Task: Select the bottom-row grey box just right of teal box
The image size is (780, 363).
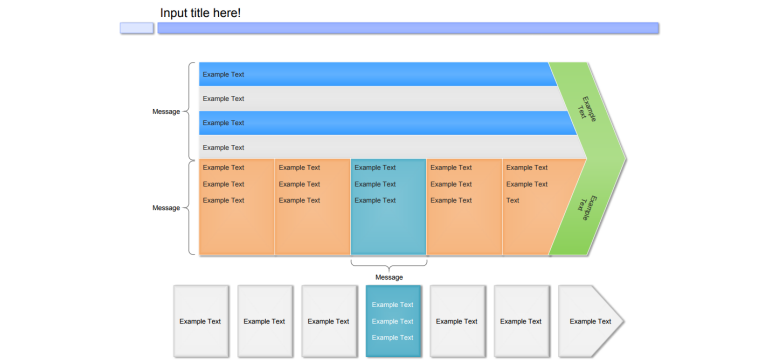Action: [x=458, y=321]
